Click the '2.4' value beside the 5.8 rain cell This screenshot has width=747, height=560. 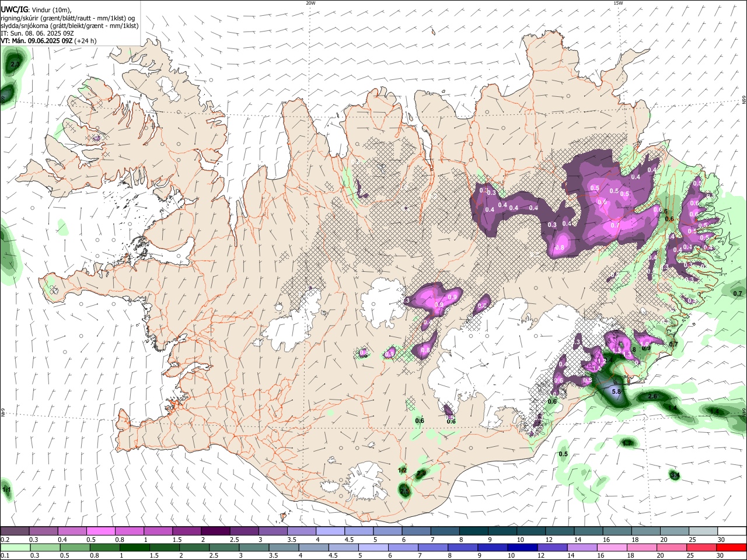click(x=607, y=360)
